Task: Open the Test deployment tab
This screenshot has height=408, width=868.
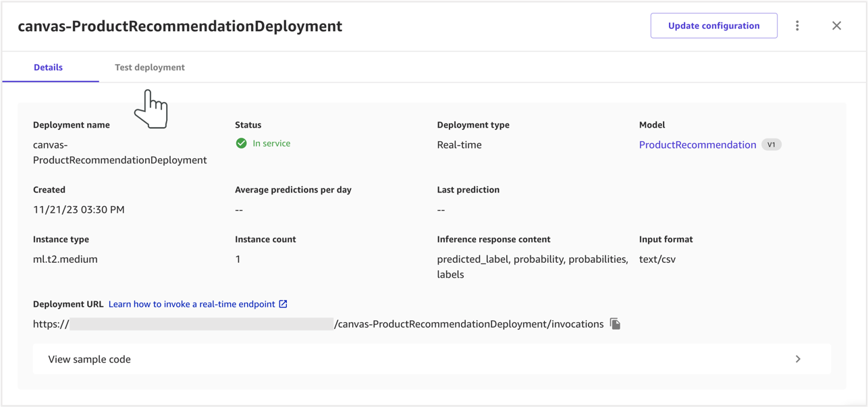Action: (149, 68)
